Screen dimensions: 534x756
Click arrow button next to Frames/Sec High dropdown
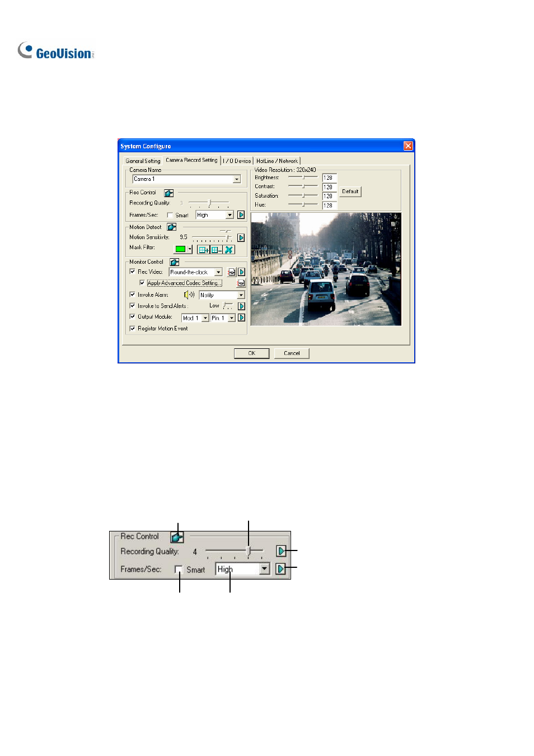click(241, 215)
